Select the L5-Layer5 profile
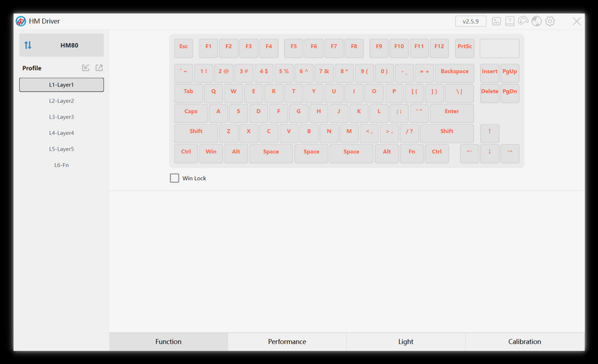Screen dimensions: 598x364 (x=61, y=149)
